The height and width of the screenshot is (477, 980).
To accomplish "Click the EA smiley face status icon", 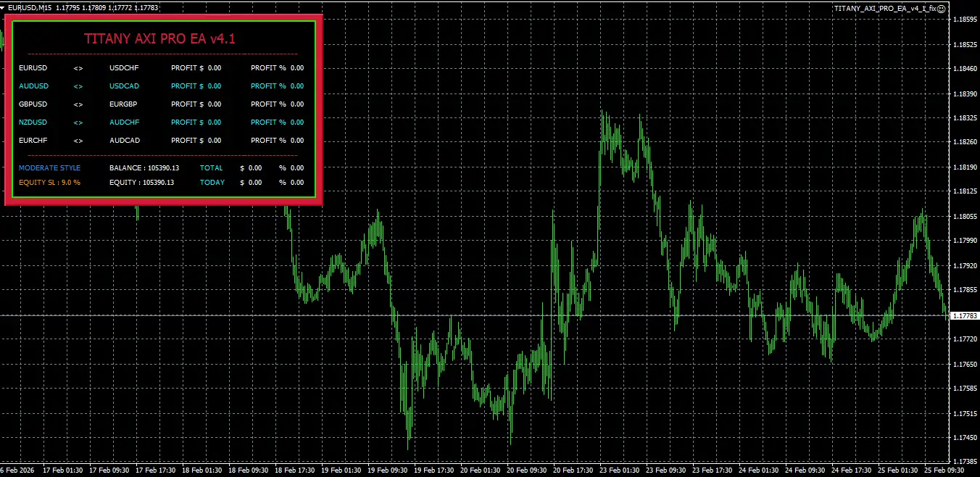I will tap(941, 9).
